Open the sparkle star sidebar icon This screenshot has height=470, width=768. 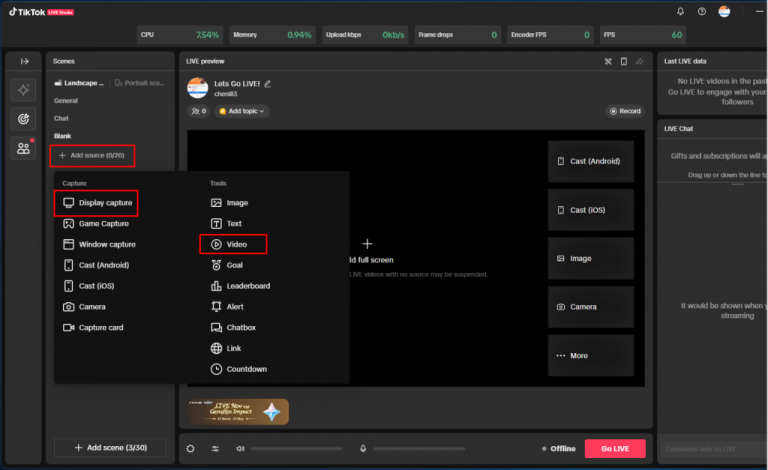pos(24,90)
